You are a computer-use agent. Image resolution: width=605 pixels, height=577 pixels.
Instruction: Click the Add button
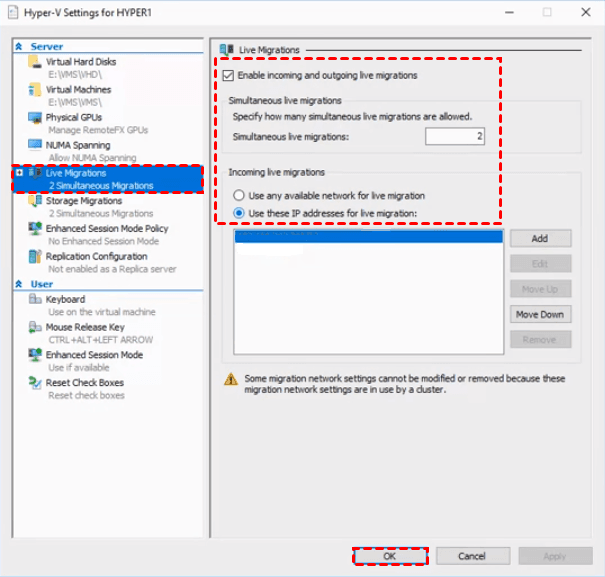pos(541,239)
